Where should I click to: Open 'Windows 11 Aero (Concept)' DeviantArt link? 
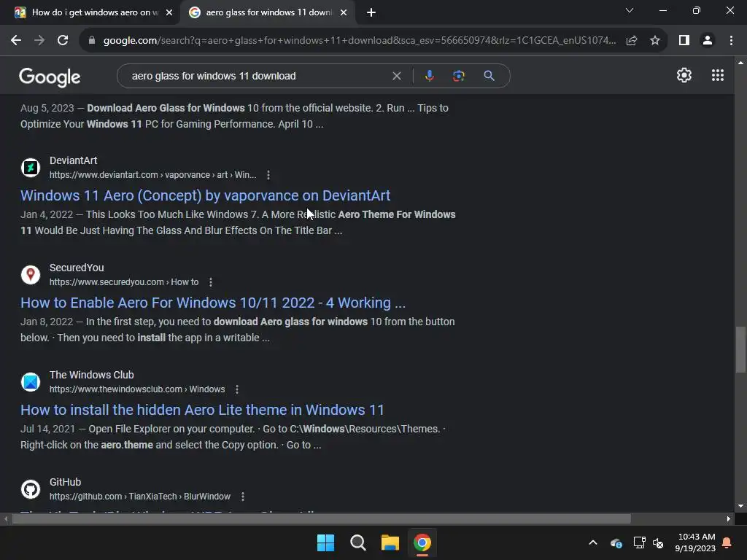[x=205, y=195]
